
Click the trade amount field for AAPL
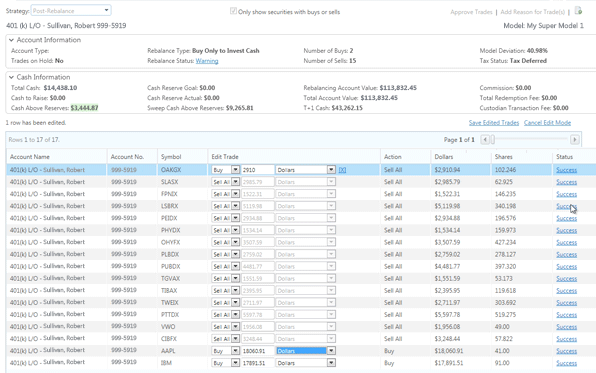click(257, 351)
